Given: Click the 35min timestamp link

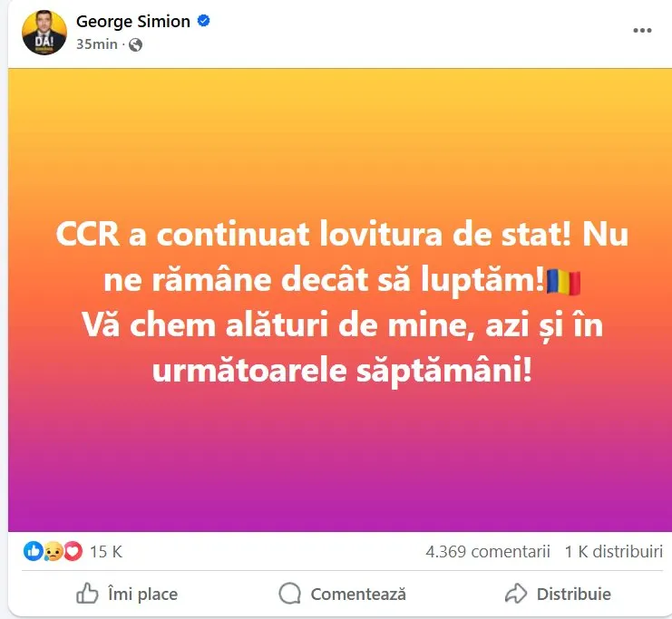Looking at the screenshot, I should click(96, 44).
